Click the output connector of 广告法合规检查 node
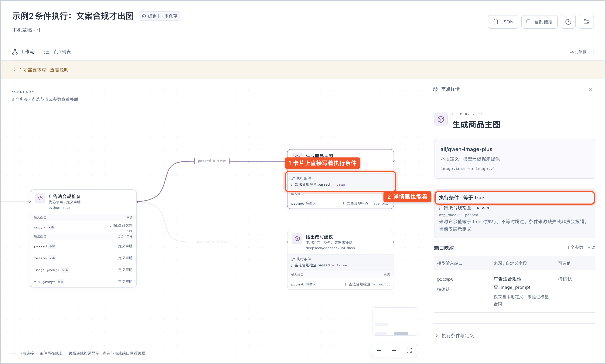Image resolution: width=606 pixels, height=364 pixels. click(x=137, y=202)
